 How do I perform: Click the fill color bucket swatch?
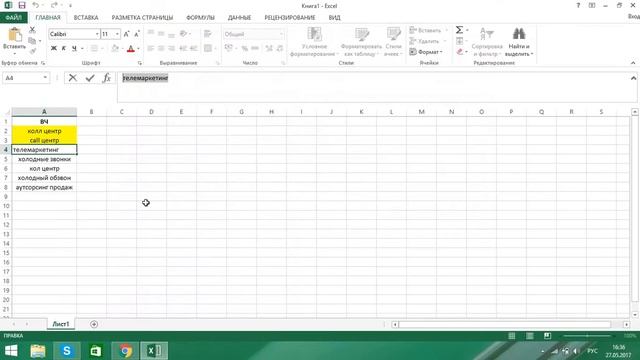(115, 49)
